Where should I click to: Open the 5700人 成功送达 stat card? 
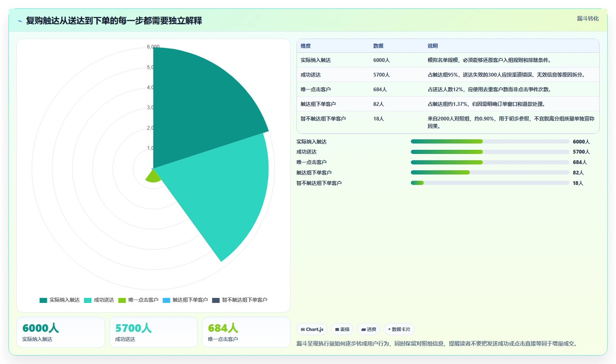[x=153, y=332]
